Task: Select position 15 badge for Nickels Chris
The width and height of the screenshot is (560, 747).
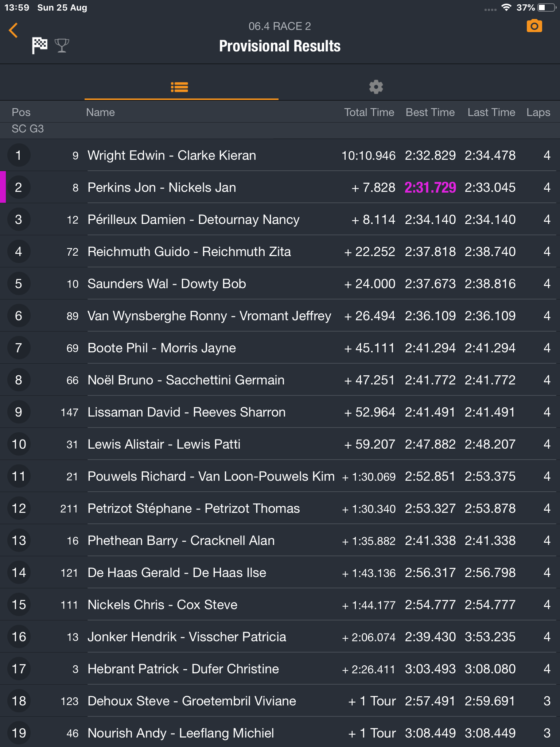Action: [x=19, y=605]
